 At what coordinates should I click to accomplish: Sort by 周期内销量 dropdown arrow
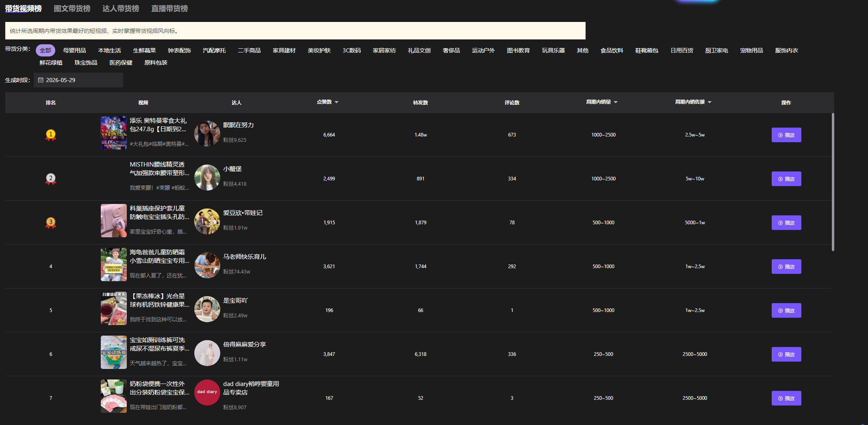[616, 102]
